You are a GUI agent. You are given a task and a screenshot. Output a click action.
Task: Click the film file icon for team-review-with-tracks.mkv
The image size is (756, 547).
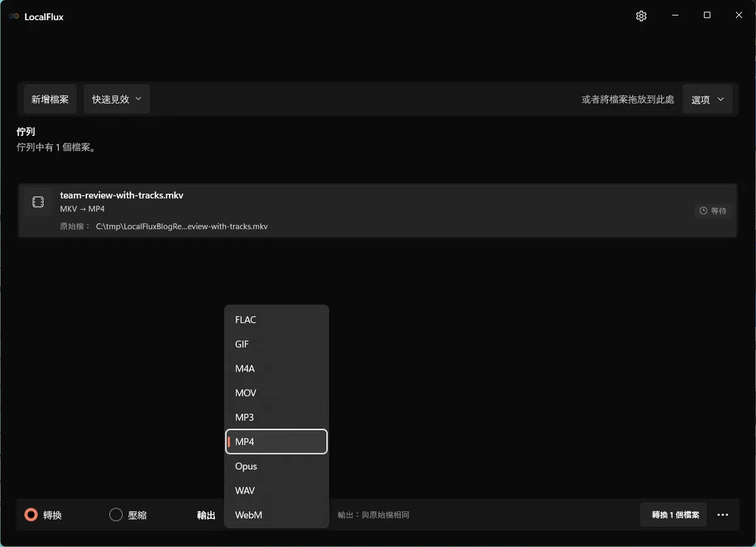[x=38, y=202]
